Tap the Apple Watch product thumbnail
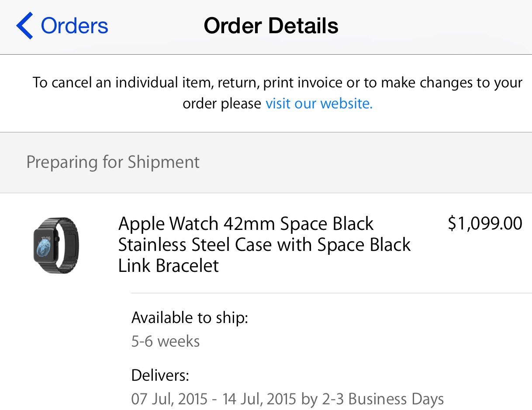This screenshot has height=410, width=532. [x=56, y=245]
